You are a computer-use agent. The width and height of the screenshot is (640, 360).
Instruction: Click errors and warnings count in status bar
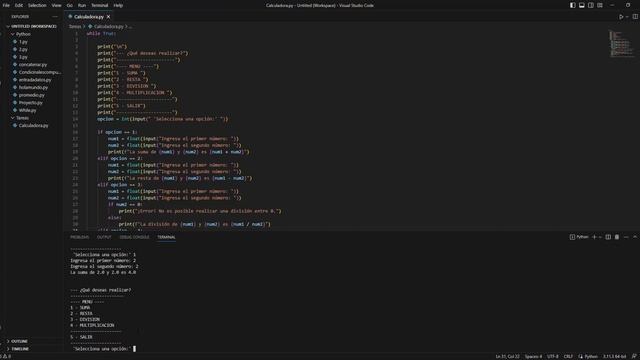pyautogui.click(x=5, y=357)
